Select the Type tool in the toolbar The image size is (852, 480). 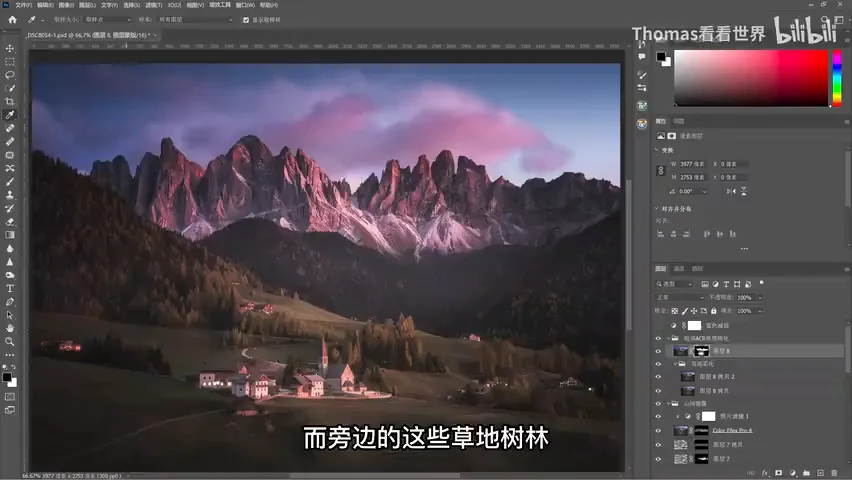(x=10, y=288)
